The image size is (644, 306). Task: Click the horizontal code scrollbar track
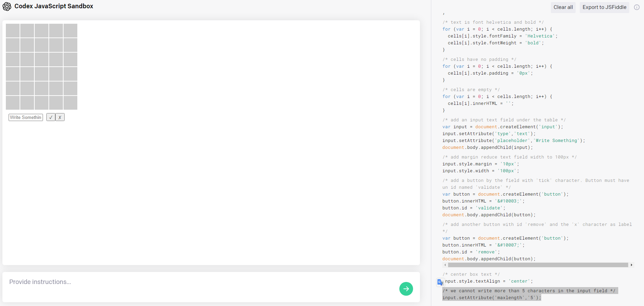click(538, 265)
